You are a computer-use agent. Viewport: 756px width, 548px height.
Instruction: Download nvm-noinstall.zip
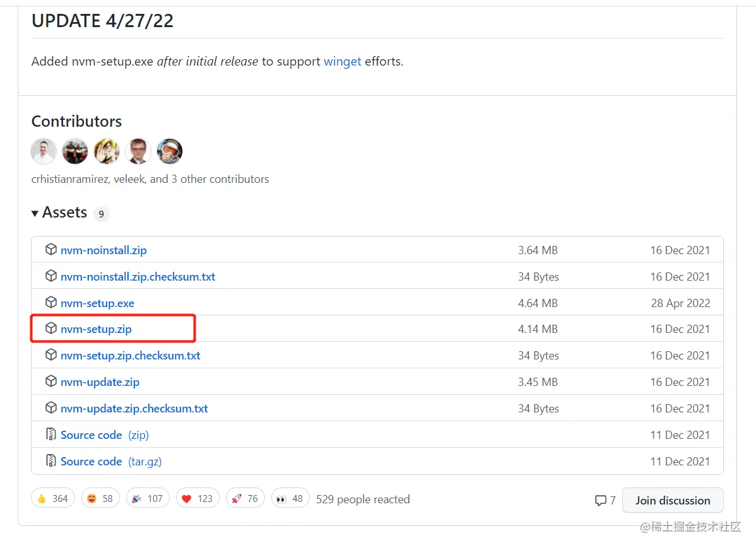[x=103, y=250]
